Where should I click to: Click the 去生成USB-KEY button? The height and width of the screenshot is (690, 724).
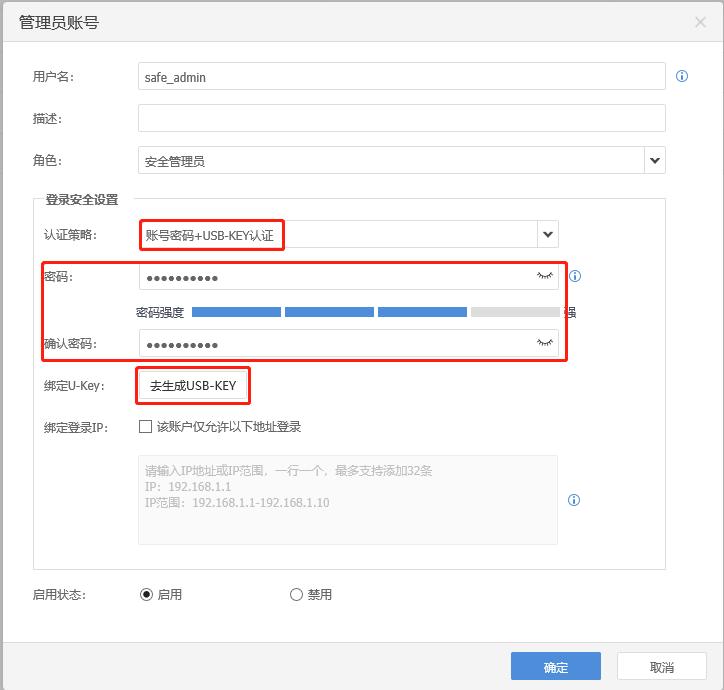click(x=193, y=386)
